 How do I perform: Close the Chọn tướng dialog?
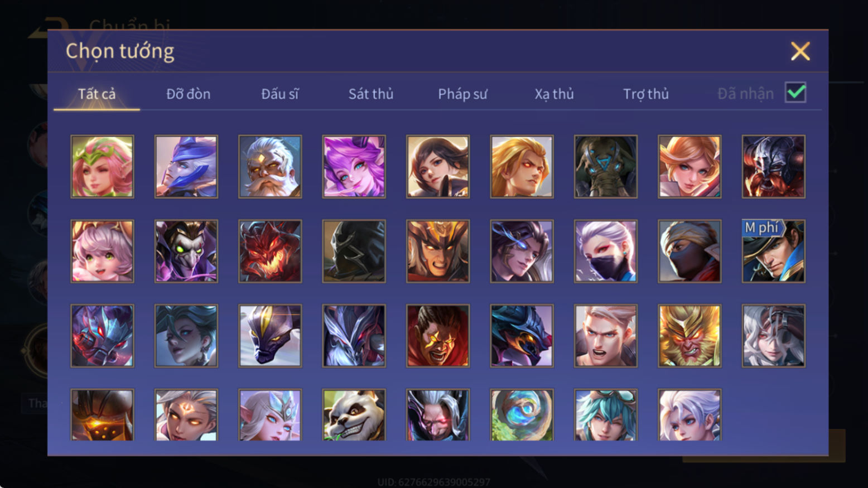tap(800, 51)
